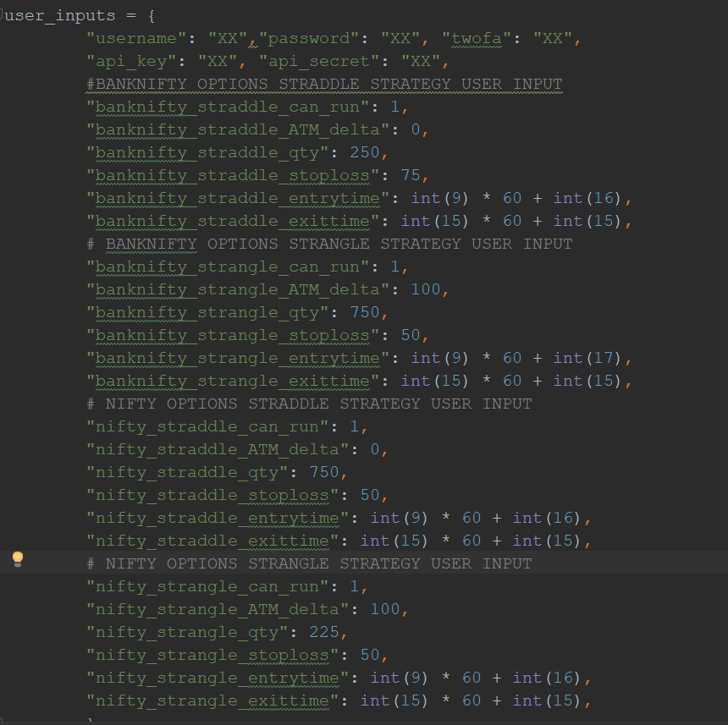Click int(16) in banknifty_straddle_entrytime line
Screen dimensions: 728x725
tap(587, 198)
